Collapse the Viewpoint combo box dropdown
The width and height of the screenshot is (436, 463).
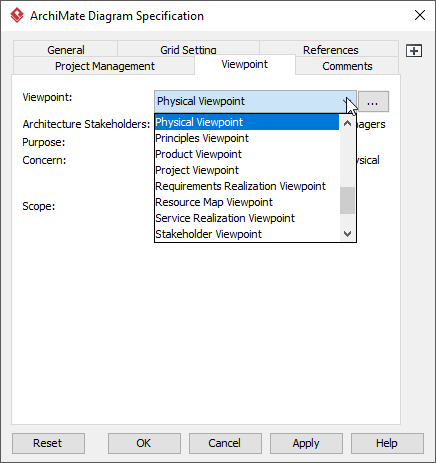348,101
